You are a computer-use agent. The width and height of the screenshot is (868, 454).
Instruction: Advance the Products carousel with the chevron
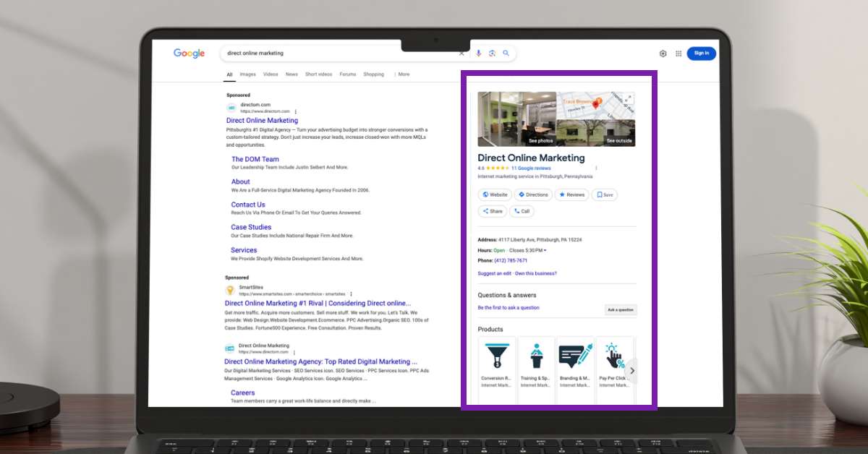click(x=631, y=370)
